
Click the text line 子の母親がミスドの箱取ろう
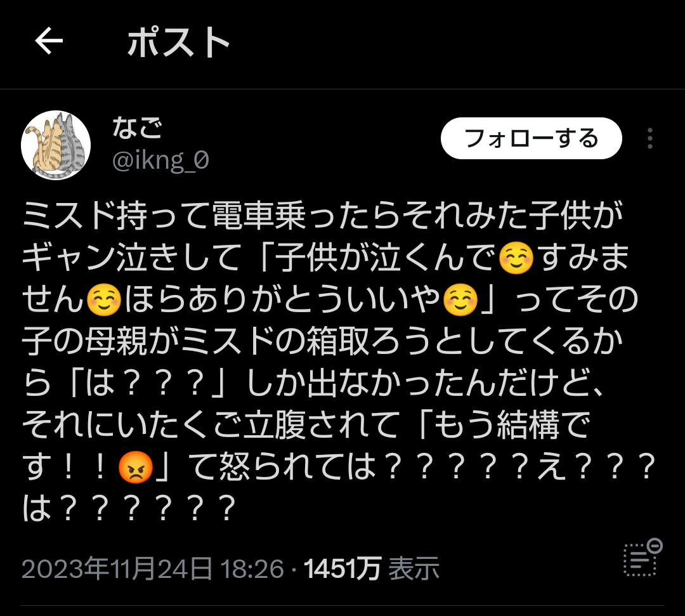pyautogui.click(x=322, y=342)
